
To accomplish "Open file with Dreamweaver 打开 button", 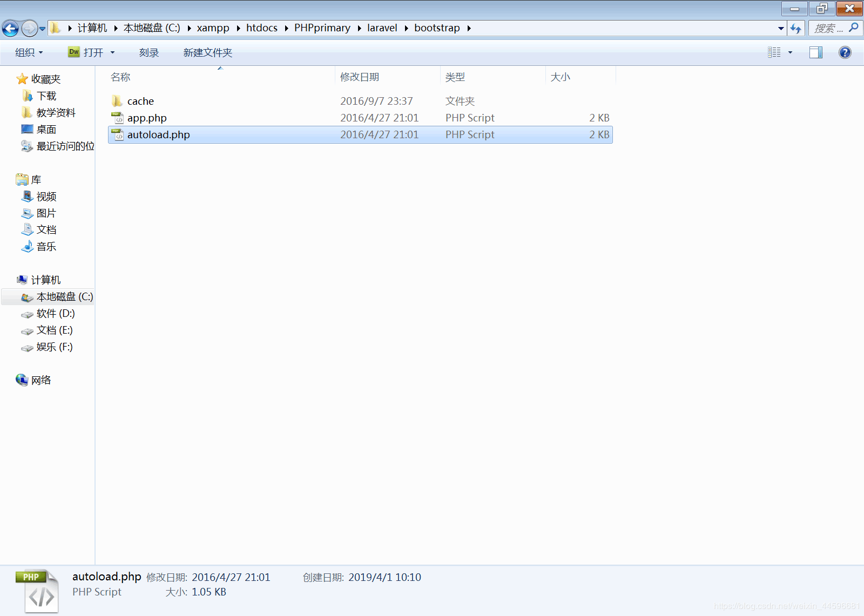I will [x=86, y=52].
